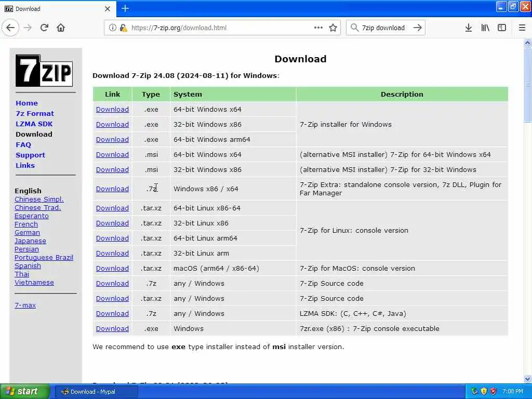Switch language to Vietnamese
532x399 pixels.
pyautogui.click(x=34, y=282)
